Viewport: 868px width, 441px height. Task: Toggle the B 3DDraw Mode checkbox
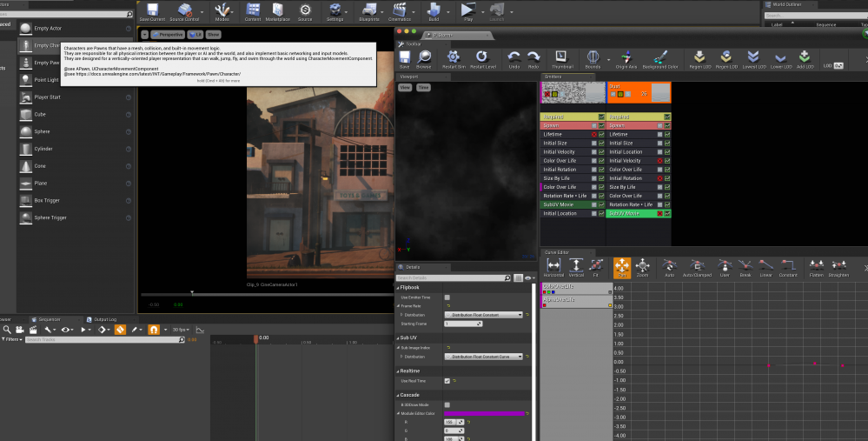coord(447,404)
